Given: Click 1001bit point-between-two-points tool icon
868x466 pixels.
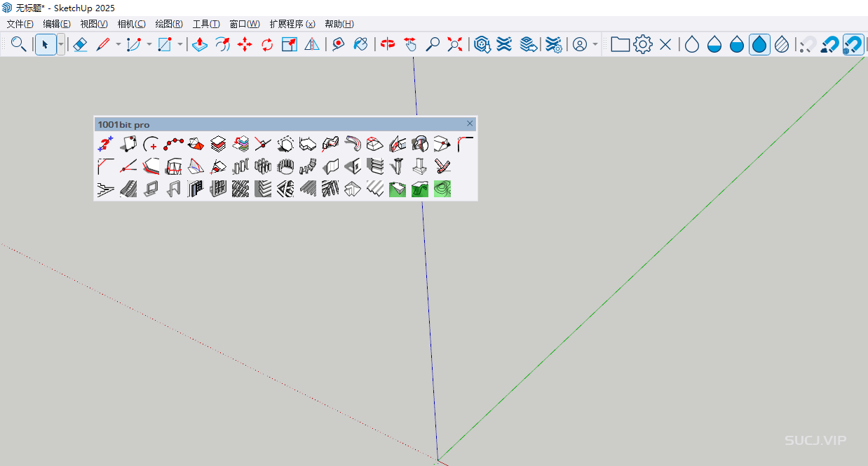Looking at the screenshot, I should click(105, 144).
